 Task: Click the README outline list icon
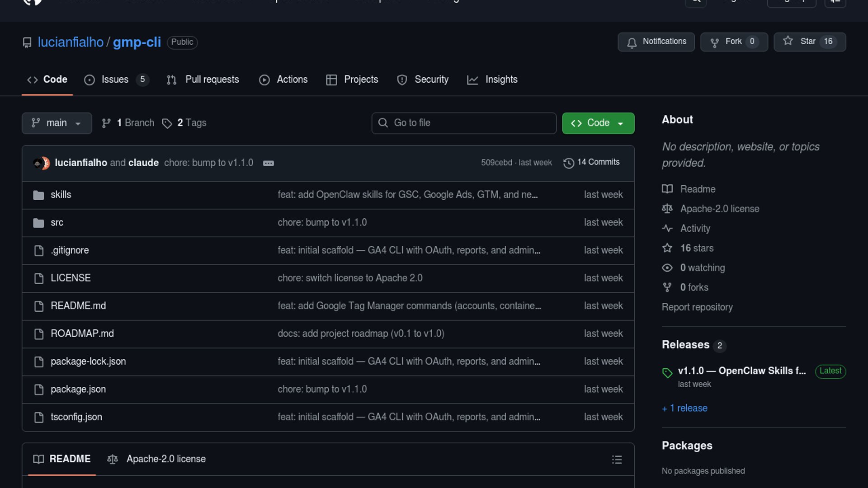(617, 460)
